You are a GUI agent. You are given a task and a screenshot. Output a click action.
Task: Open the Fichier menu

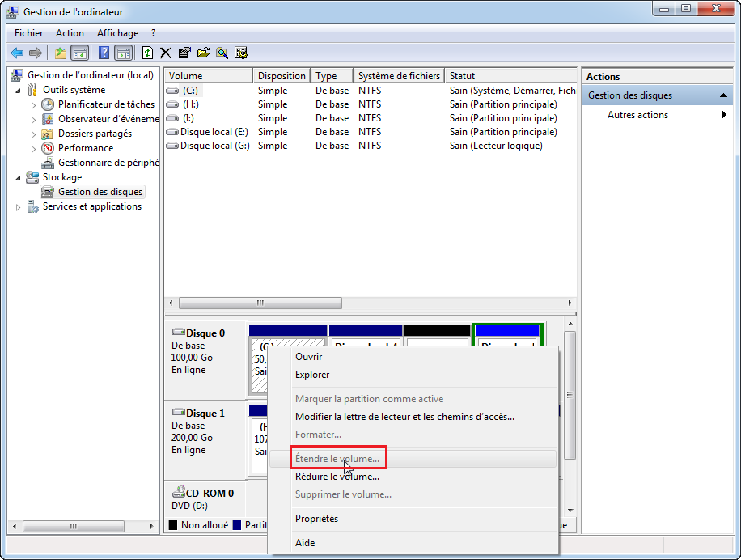28,33
